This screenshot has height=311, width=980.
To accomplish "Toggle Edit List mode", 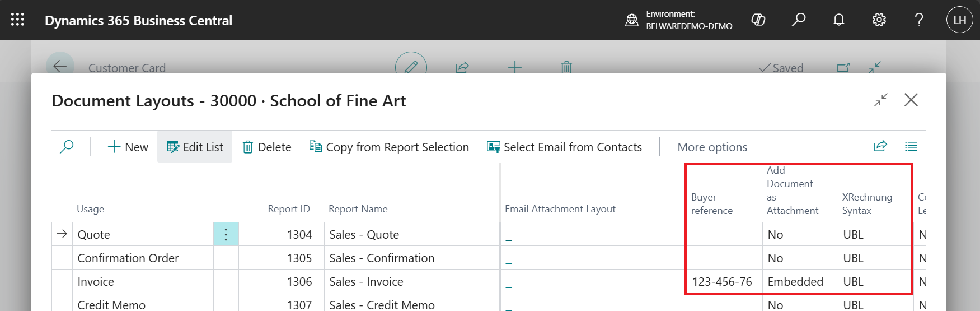I will click(195, 147).
